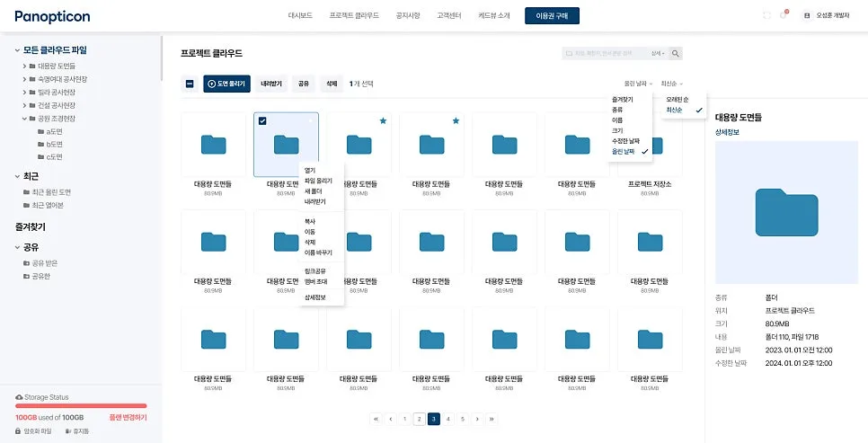Click the 삭제 toolbar button
This screenshot has height=443, width=868.
[332, 84]
